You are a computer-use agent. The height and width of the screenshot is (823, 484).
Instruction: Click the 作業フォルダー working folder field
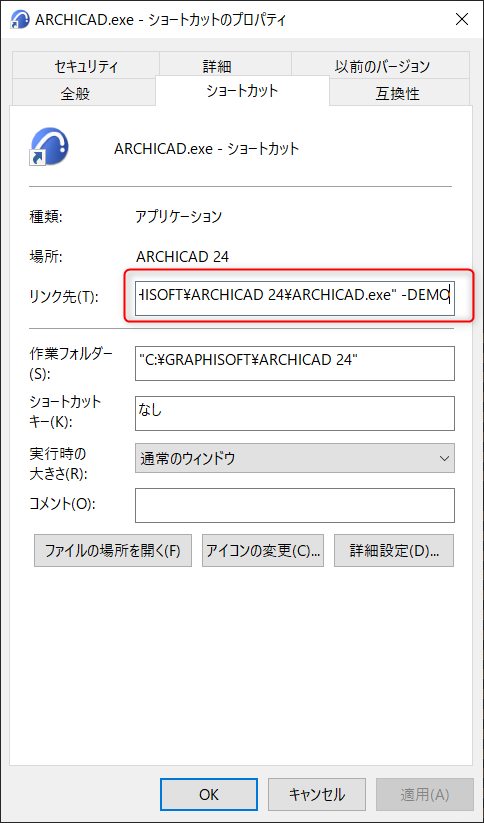(x=294, y=363)
